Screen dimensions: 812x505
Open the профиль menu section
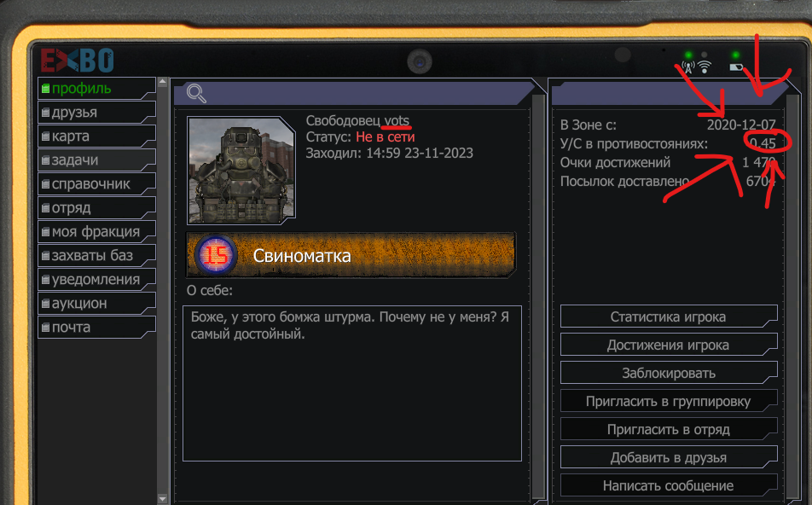[x=97, y=89]
